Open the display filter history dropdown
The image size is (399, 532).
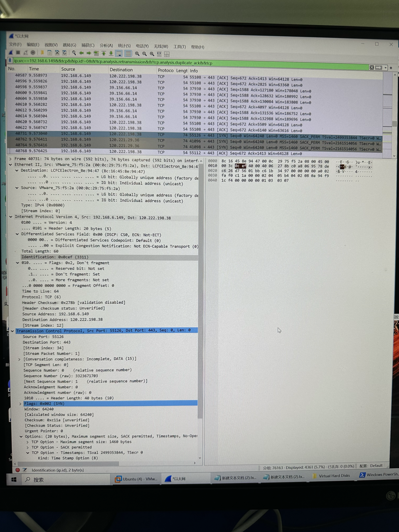[x=385, y=68]
